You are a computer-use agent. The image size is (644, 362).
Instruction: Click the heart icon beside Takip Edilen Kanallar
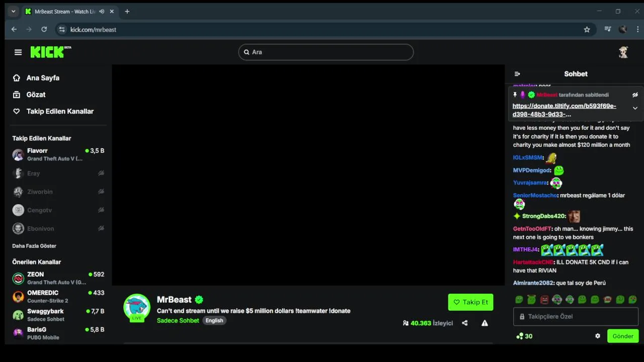click(x=17, y=111)
